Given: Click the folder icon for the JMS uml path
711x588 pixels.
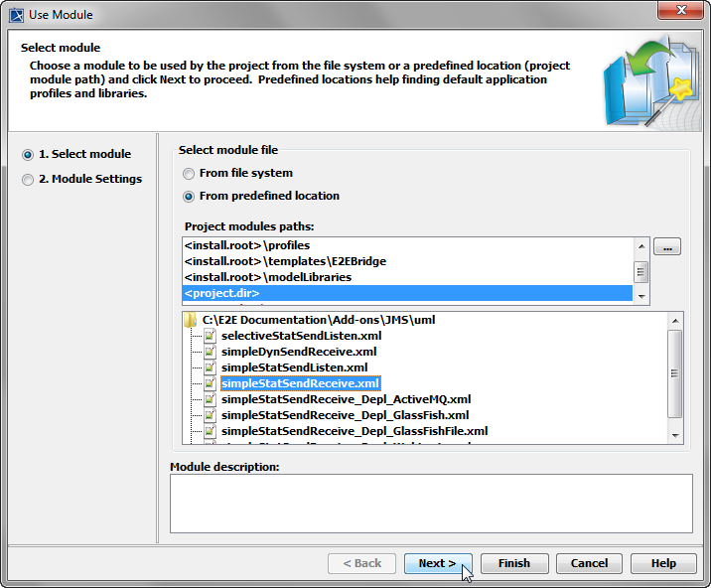Looking at the screenshot, I should pyautogui.click(x=191, y=320).
